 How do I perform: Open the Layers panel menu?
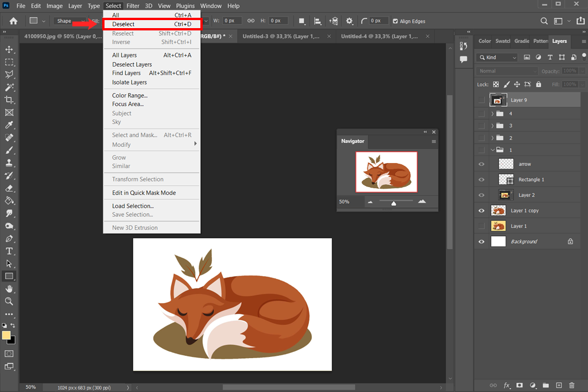click(x=584, y=41)
